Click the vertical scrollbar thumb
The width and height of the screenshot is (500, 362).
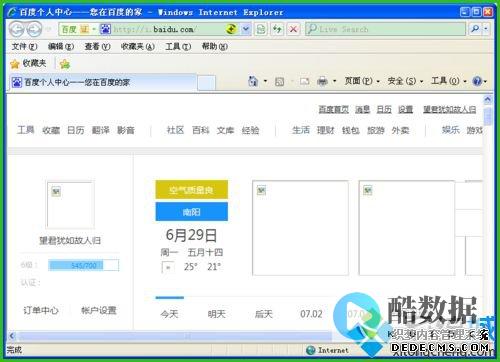(x=488, y=116)
